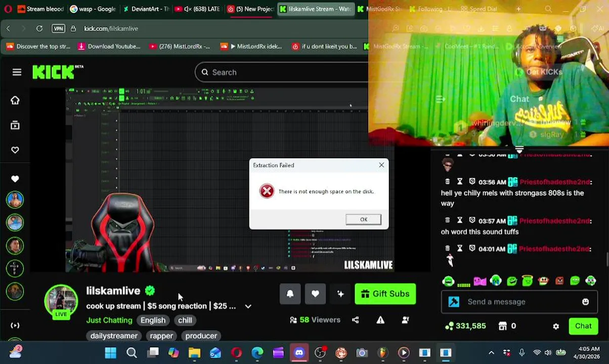Open the Browse icon in Kick sidebar
609x364 pixels.
15,125
